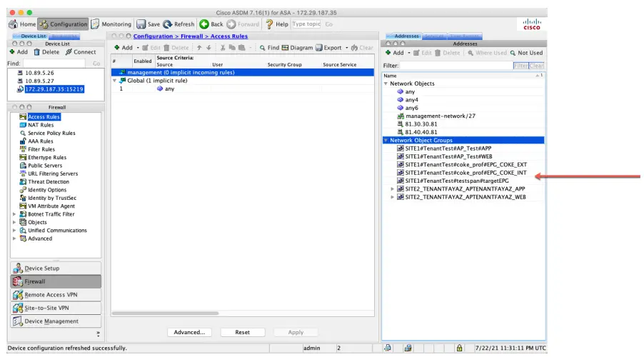Switch to Remote Access VPN section
Screen dimensions: 644x362
click(56, 295)
